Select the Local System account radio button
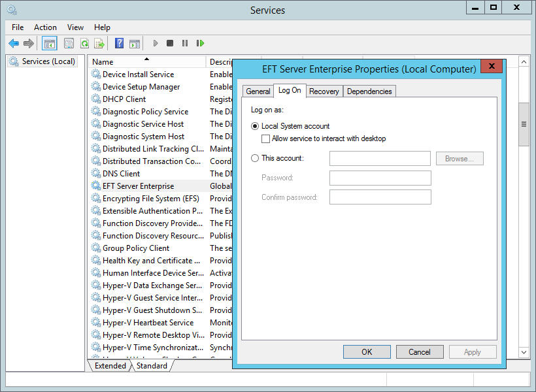The height and width of the screenshot is (392, 536). (x=255, y=126)
